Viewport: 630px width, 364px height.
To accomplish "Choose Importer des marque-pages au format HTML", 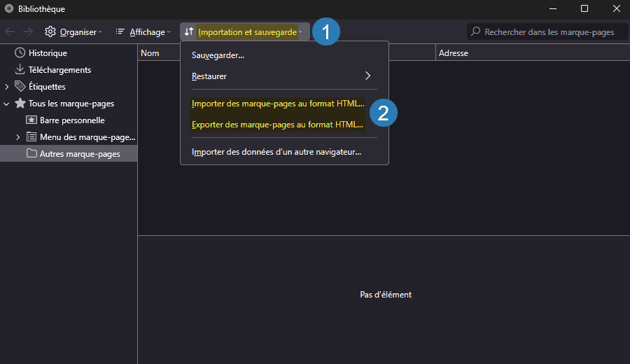I will [284, 104].
